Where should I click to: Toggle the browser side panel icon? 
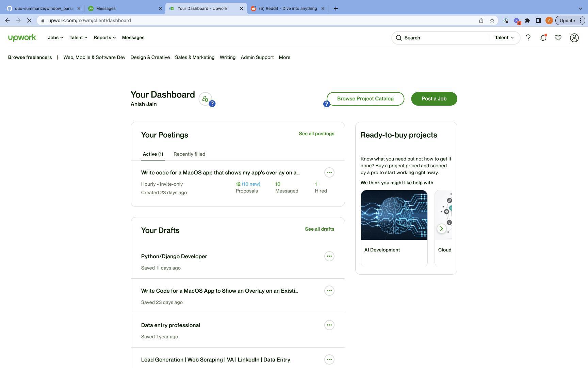tap(538, 20)
